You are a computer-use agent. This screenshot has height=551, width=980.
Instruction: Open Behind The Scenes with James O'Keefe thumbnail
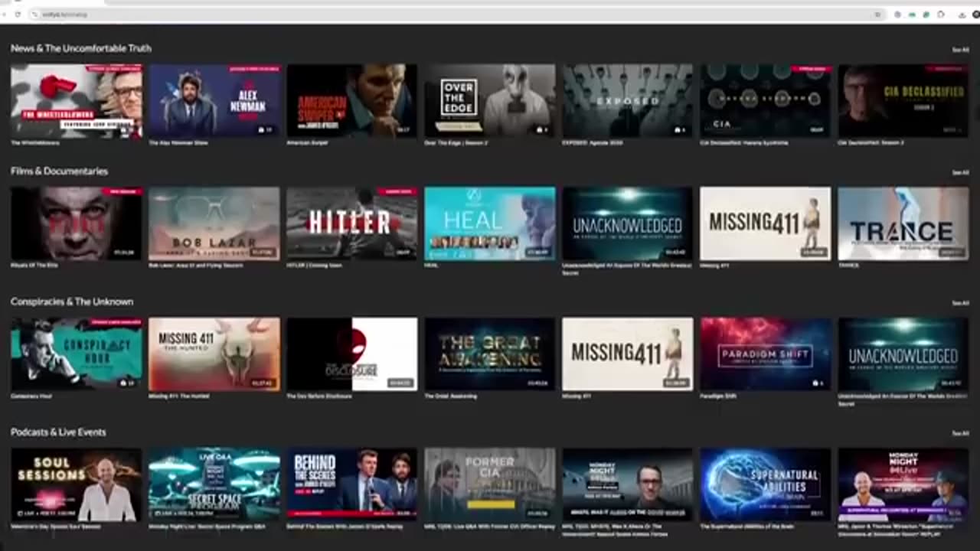coord(352,484)
